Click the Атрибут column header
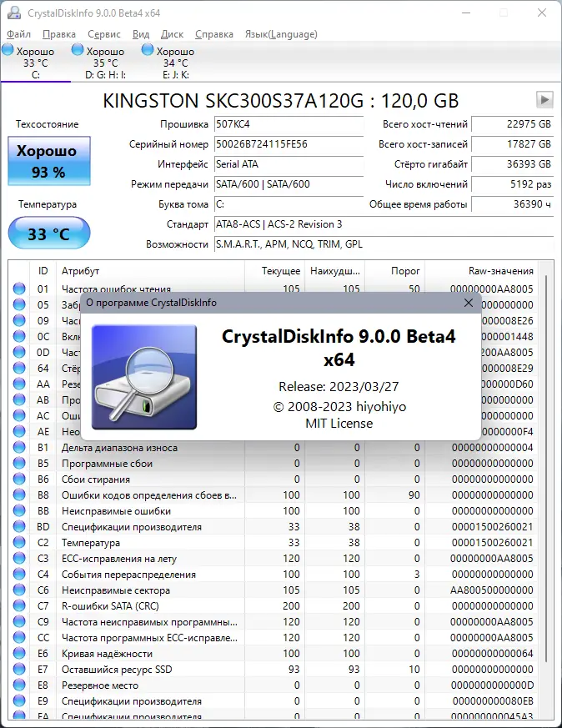Image resolution: width=562 pixels, height=728 pixels. tap(150, 271)
